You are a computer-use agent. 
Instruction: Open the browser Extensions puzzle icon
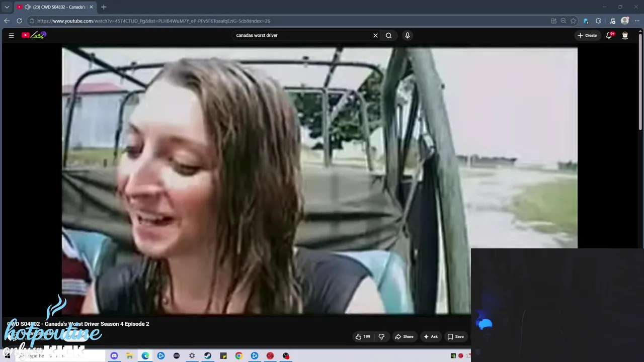(598, 21)
